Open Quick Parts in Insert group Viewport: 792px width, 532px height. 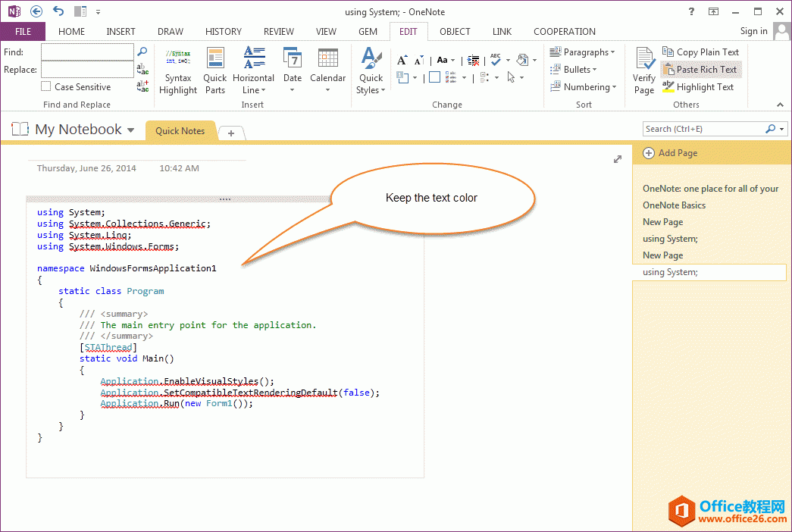pos(214,71)
